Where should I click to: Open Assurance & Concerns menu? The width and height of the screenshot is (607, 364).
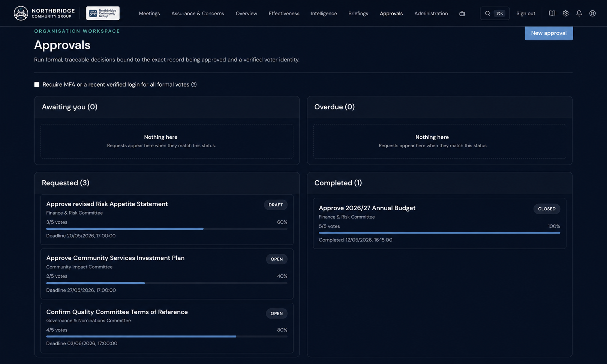tap(198, 13)
